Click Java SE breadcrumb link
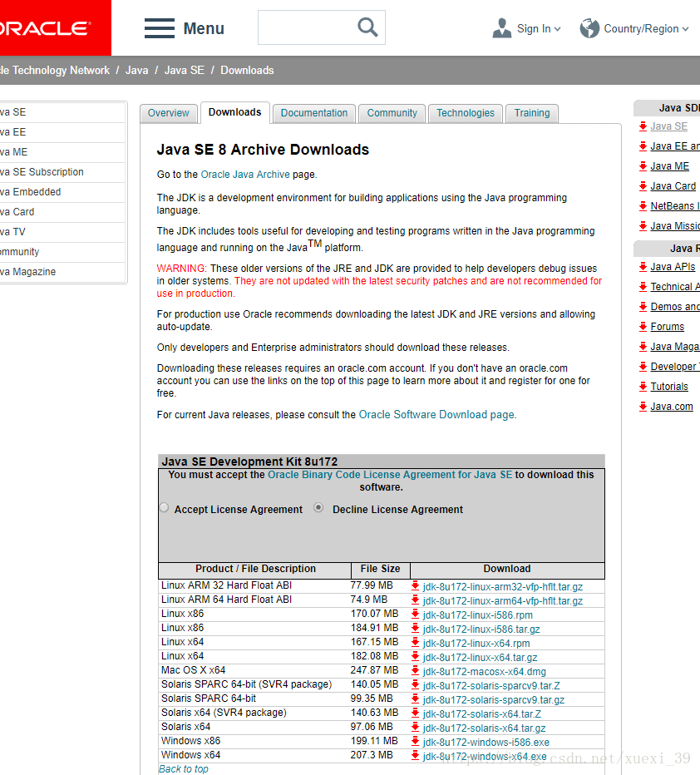The width and height of the screenshot is (700, 775). tap(185, 70)
